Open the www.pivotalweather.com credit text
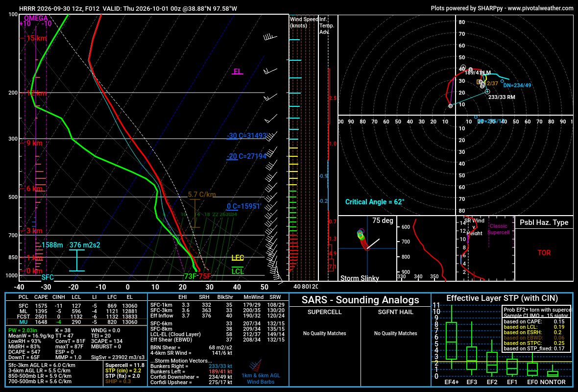Viewport: 578px width, 392px height. click(540, 8)
